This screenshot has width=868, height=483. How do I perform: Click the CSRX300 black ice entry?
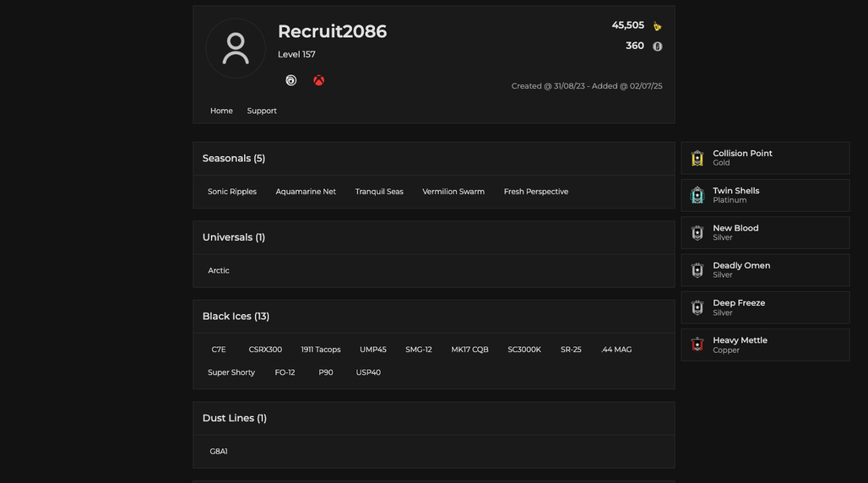(x=265, y=350)
